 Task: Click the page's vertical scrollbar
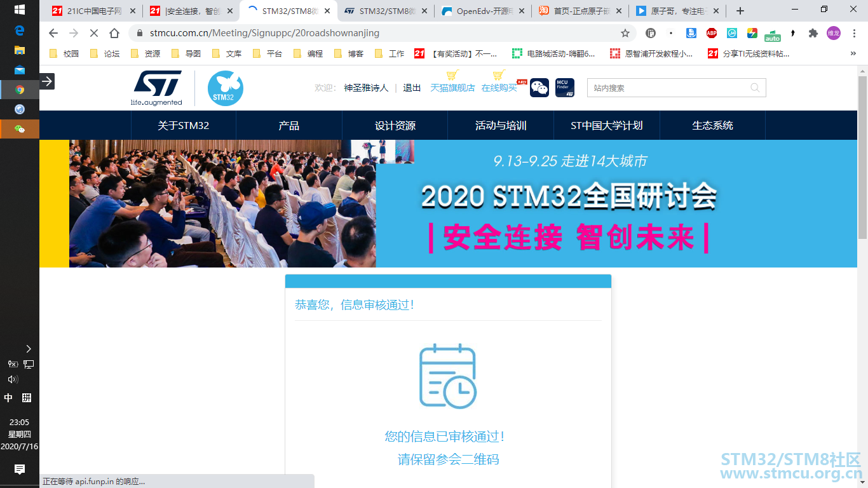point(862,158)
